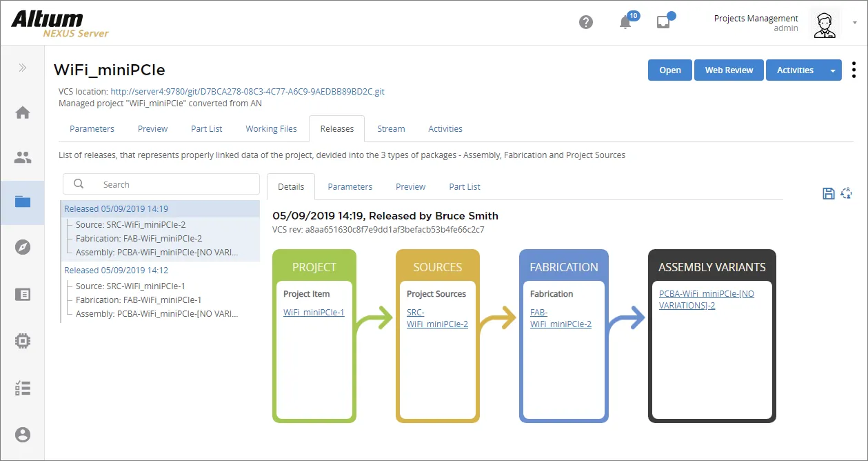
Task: Go to Home in the sidebar
Action: [x=23, y=112]
